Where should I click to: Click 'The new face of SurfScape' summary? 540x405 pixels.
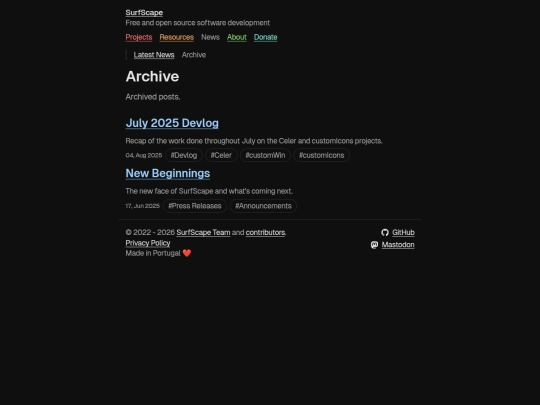point(209,191)
